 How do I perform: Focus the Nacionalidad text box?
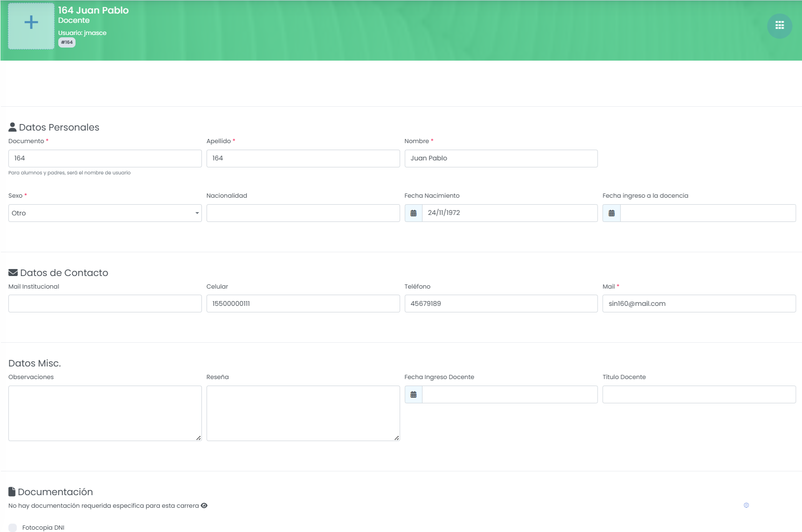point(303,213)
